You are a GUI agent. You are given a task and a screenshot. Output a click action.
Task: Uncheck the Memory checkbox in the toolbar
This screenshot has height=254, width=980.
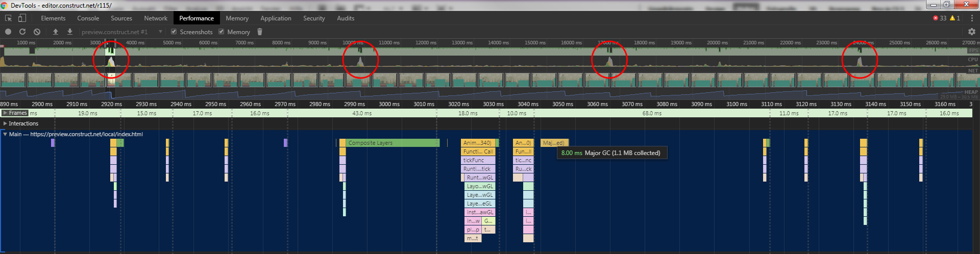click(x=222, y=32)
